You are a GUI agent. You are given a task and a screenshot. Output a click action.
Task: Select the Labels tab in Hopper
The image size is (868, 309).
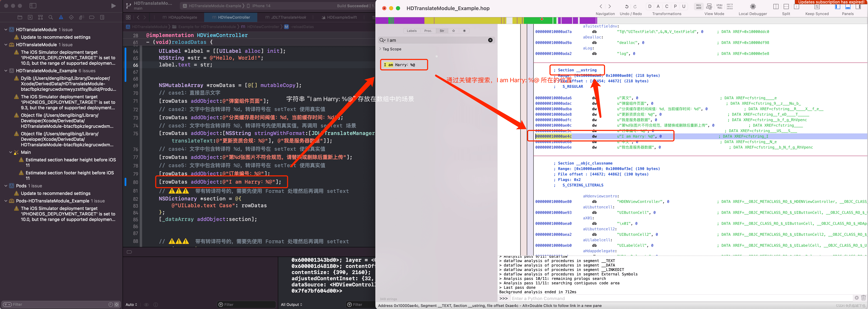[x=411, y=31]
